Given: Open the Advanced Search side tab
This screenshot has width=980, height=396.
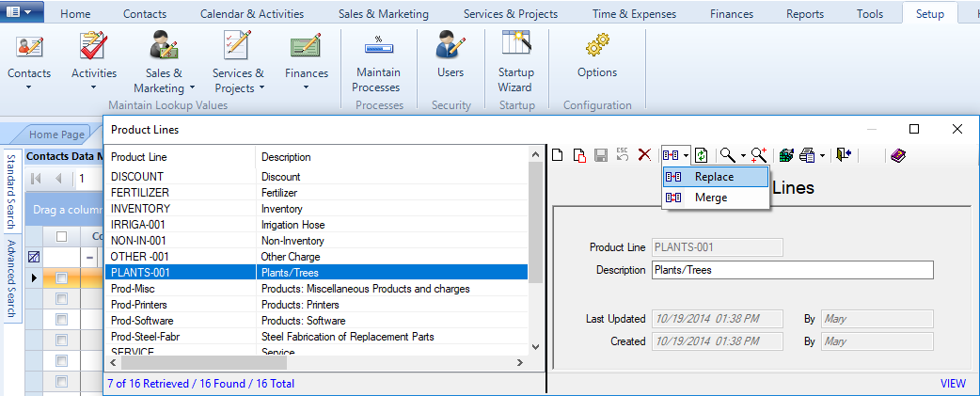Looking at the screenshot, I should (x=12, y=280).
